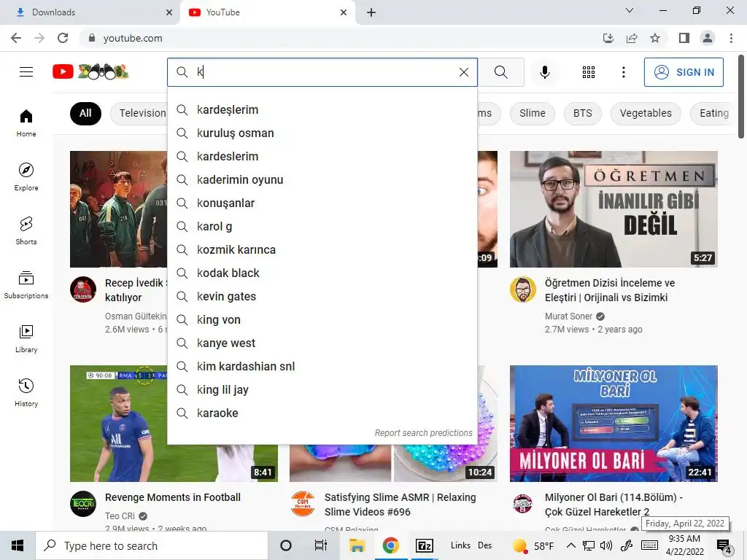Viewport: 747px width, 560px height.
Task: Choose suggestion 'kaderimin oyunu'
Action: click(x=322, y=180)
